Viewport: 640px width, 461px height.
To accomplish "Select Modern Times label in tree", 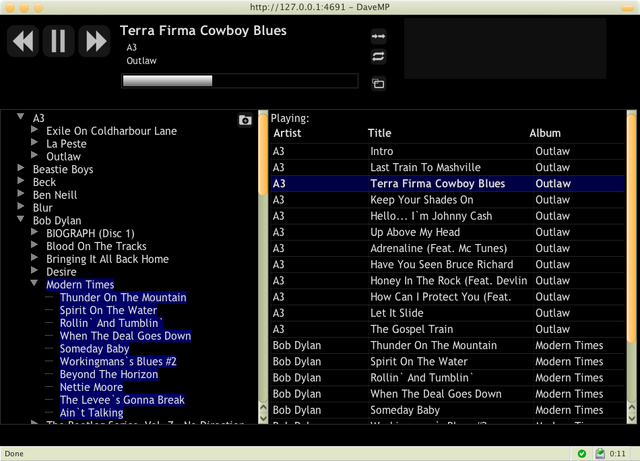I will pos(80,285).
